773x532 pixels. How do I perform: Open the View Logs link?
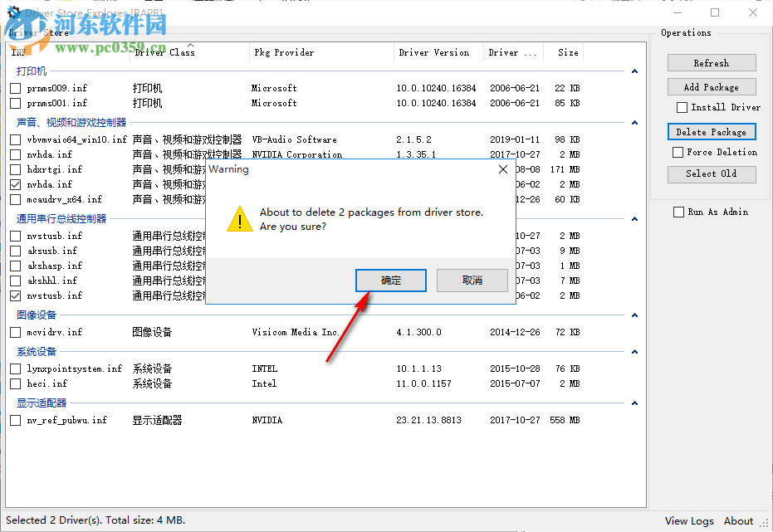(688, 520)
